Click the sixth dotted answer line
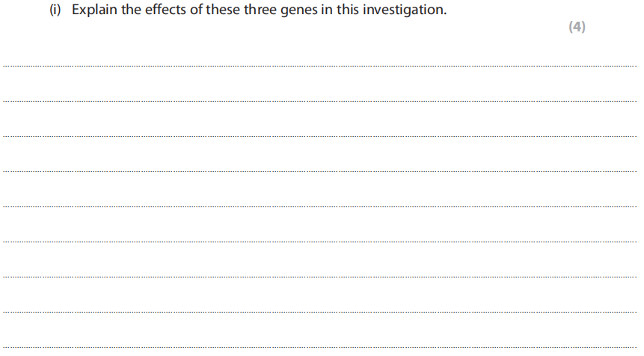The width and height of the screenshot is (644, 356). [322, 242]
